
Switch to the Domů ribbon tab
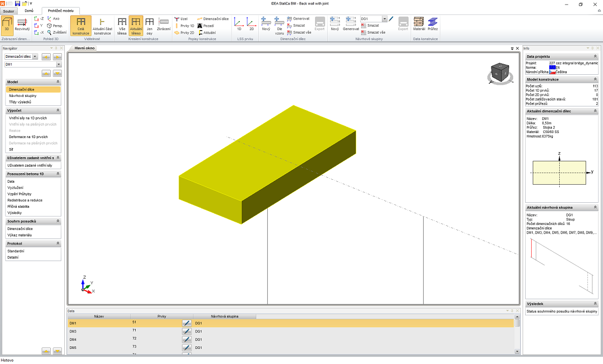(29, 11)
